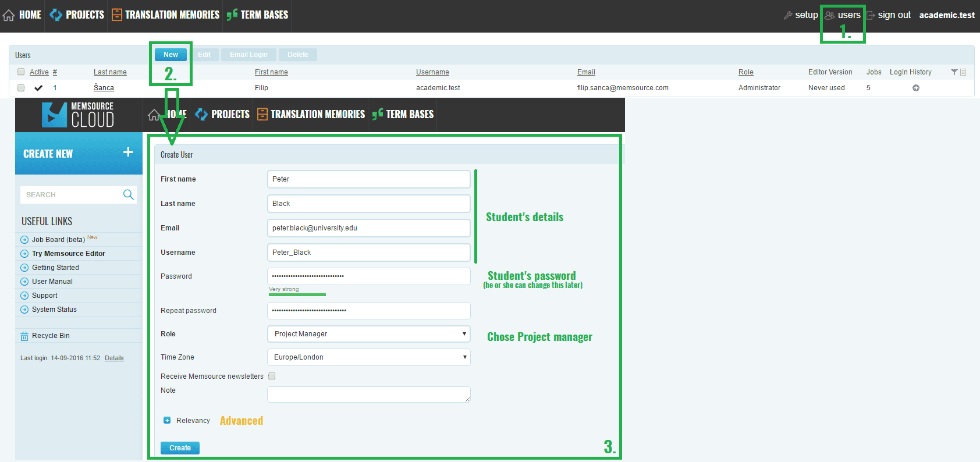The image size is (980, 462).
Task: Open PROJECTS in the top menu
Action: 85,15
